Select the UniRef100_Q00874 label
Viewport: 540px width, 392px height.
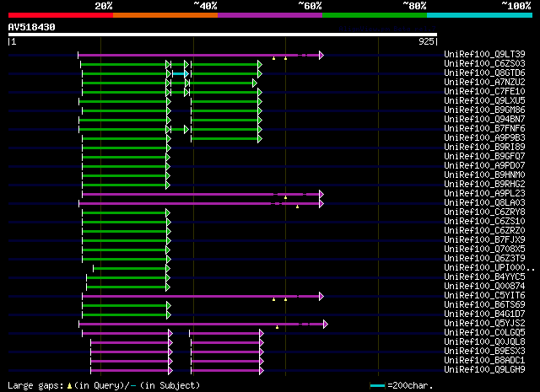tap(484, 287)
